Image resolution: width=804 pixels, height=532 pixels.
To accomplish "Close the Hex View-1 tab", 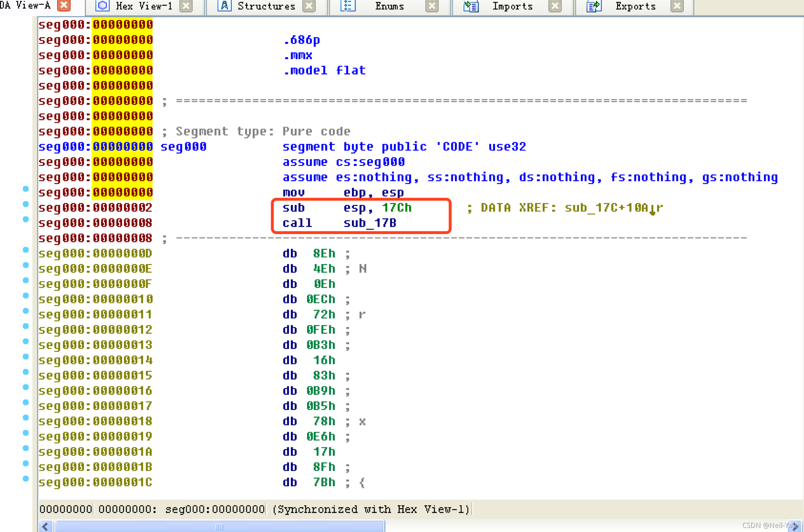I will (x=186, y=6).
